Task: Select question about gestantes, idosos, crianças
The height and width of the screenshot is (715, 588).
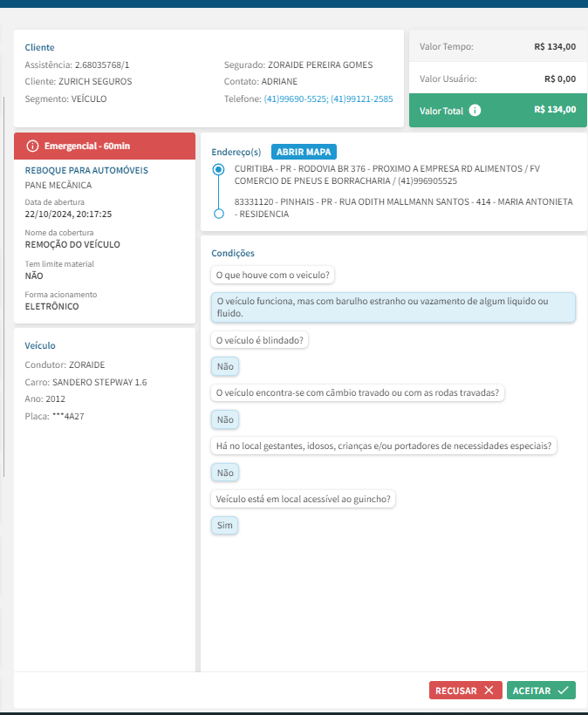Action: 385,446
